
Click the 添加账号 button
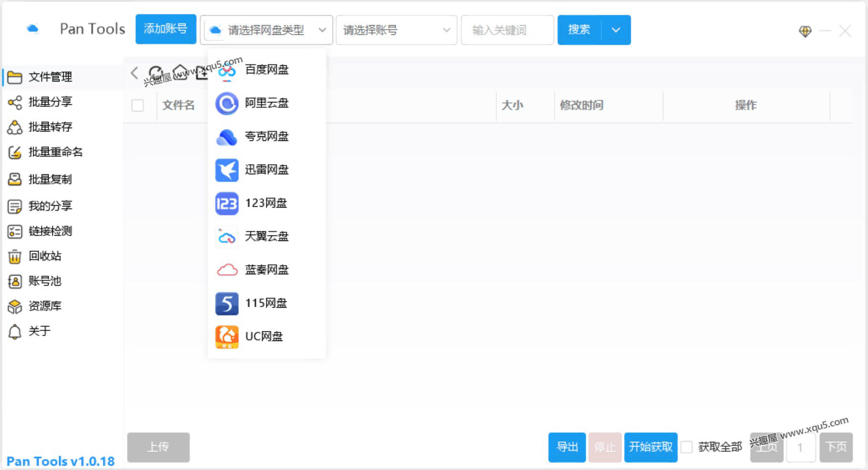click(x=165, y=30)
